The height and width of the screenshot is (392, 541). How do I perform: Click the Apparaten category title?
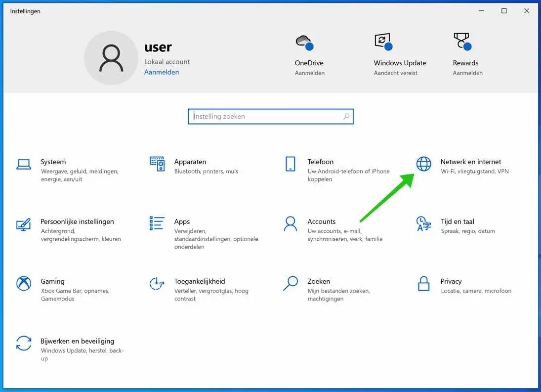190,162
